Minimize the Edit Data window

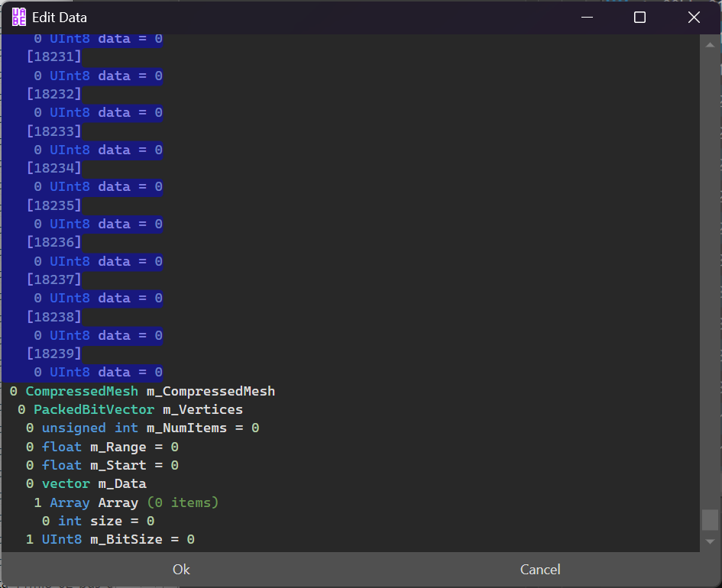587,18
